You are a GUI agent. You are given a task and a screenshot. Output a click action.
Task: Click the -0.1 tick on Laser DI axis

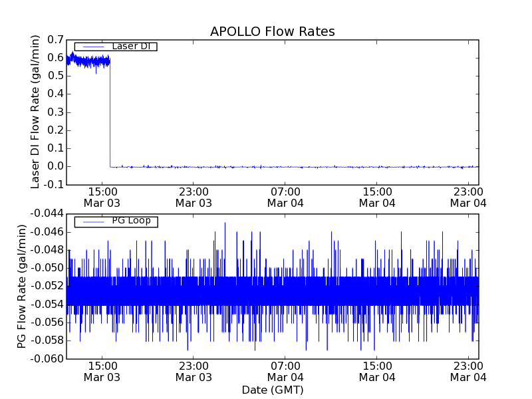pyautogui.click(x=53, y=185)
